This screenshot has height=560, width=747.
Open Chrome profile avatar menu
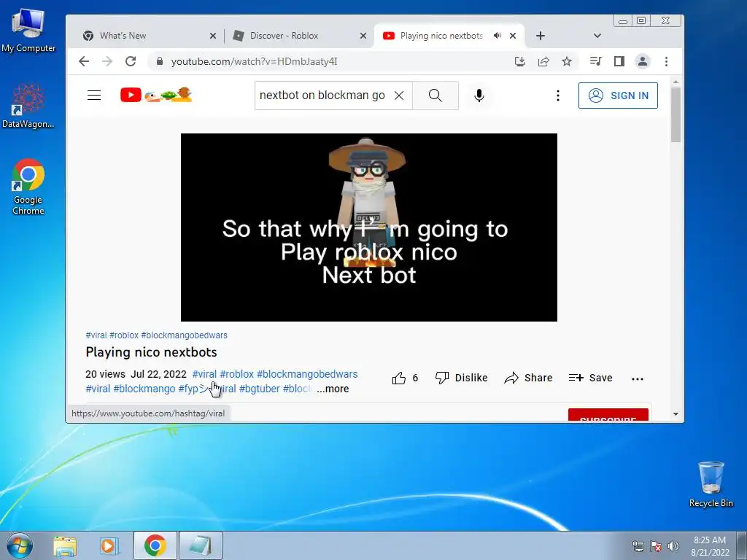[x=643, y=61]
